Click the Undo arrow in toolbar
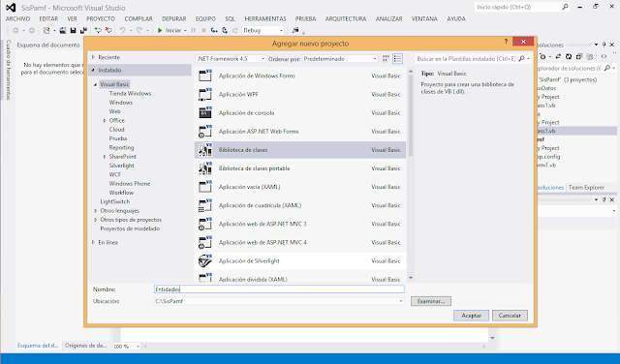Screen dimensions: 620x364 tap(123, 30)
